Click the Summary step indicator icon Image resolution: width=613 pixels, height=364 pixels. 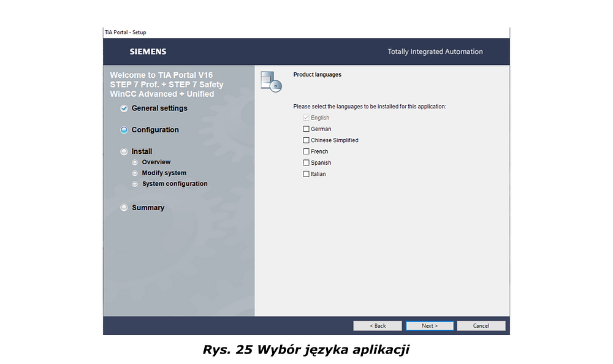click(124, 208)
